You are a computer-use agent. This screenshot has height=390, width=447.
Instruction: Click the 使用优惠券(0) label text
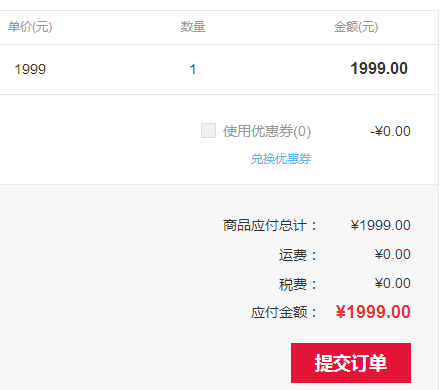click(267, 131)
